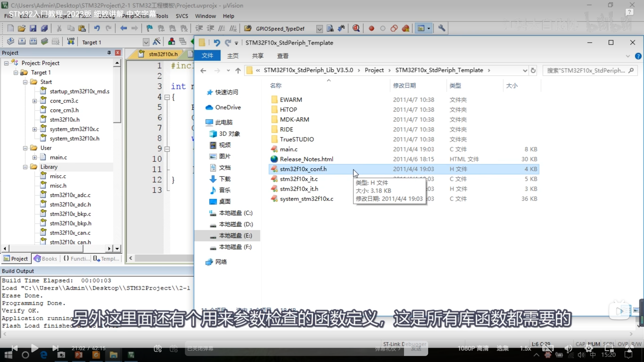Open the Window menu

(x=205, y=16)
